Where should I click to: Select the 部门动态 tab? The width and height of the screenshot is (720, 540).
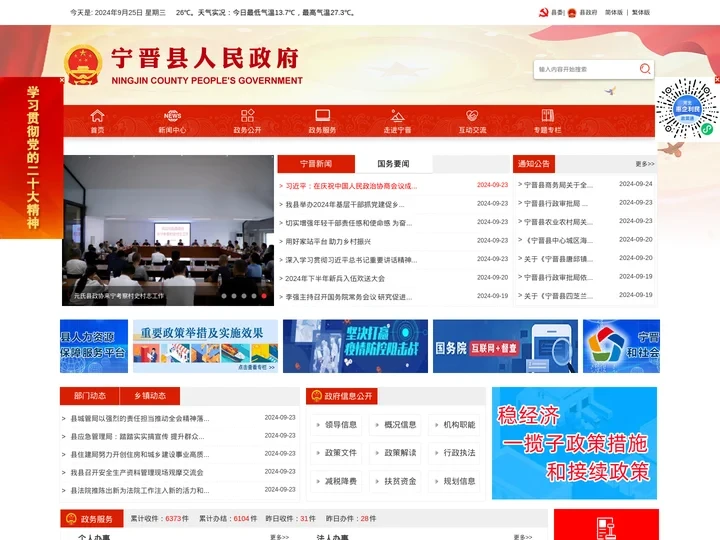pos(90,396)
